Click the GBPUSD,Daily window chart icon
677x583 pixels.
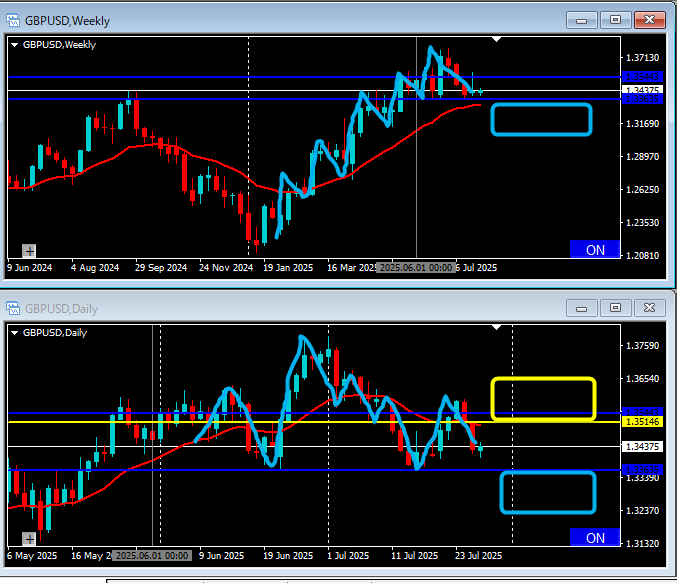[13, 308]
